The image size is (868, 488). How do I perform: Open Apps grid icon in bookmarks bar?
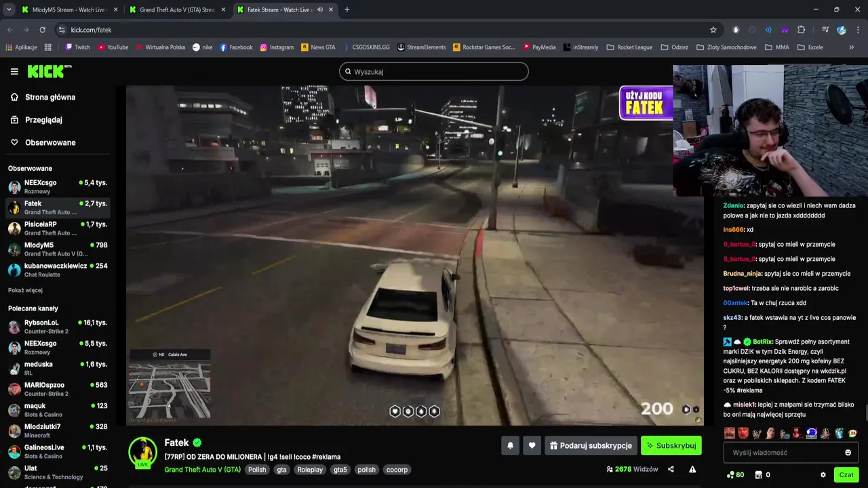pos(48,47)
